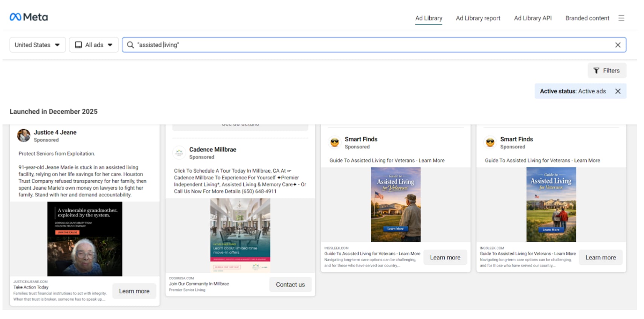This screenshot has height=319, width=644.
Task: Click the COGIRUSA.COM domain text
Action: pos(181,278)
